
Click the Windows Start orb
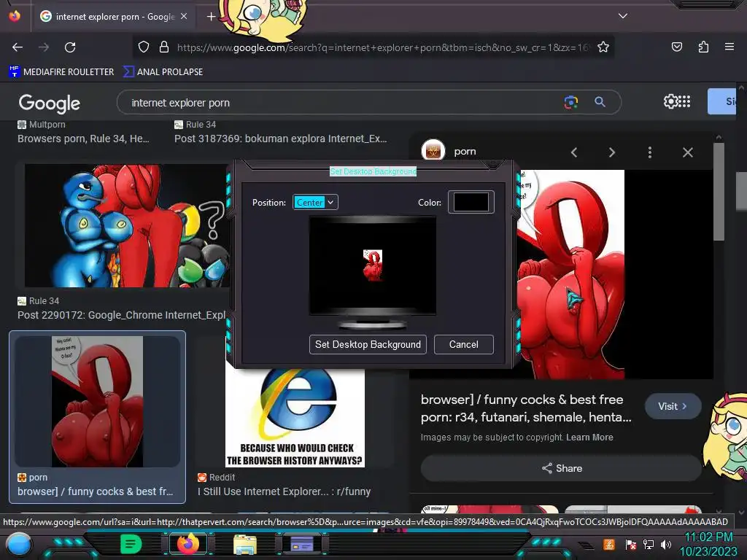[x=19, y=545]
